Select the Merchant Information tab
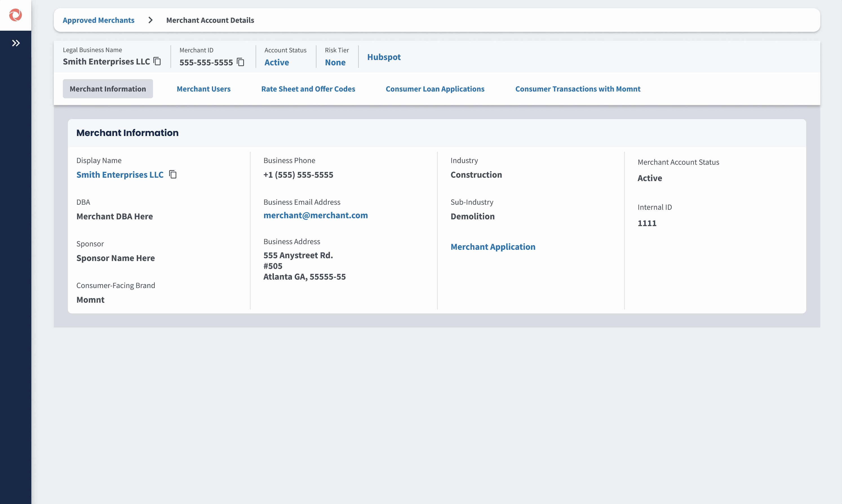Image resolution: width=842 pixels, height=504 pixels. pyautogui.click(x=107, y=89)
